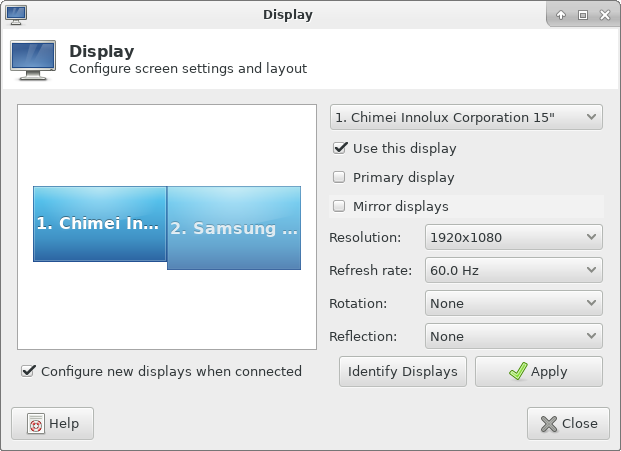Click the Identify Displays button
This screenshot has width=621, height=451.
tap(402, 371)
